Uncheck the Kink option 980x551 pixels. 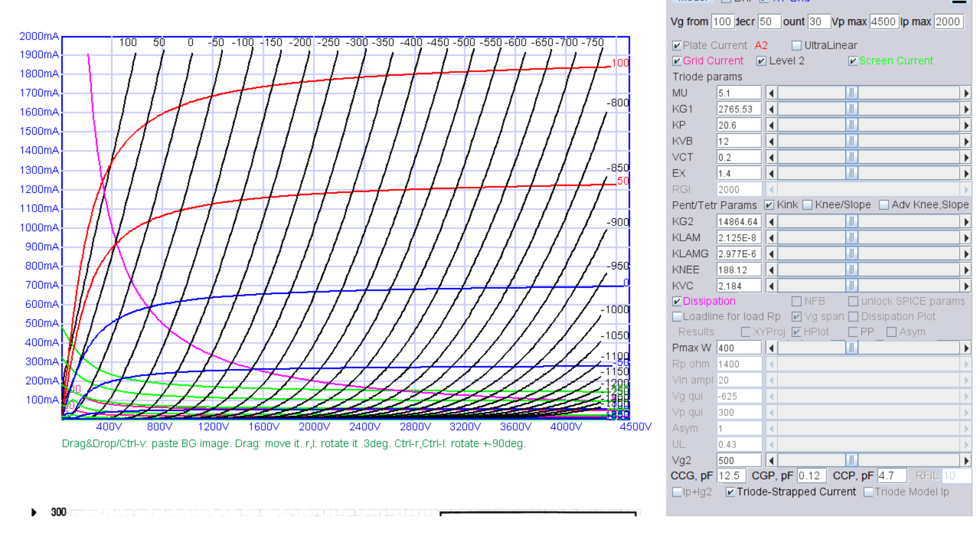(x=769, y=205)
